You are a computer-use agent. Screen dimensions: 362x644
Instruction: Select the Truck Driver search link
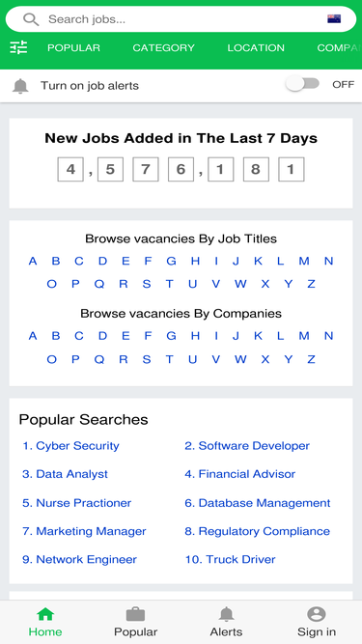pos(231,559)
